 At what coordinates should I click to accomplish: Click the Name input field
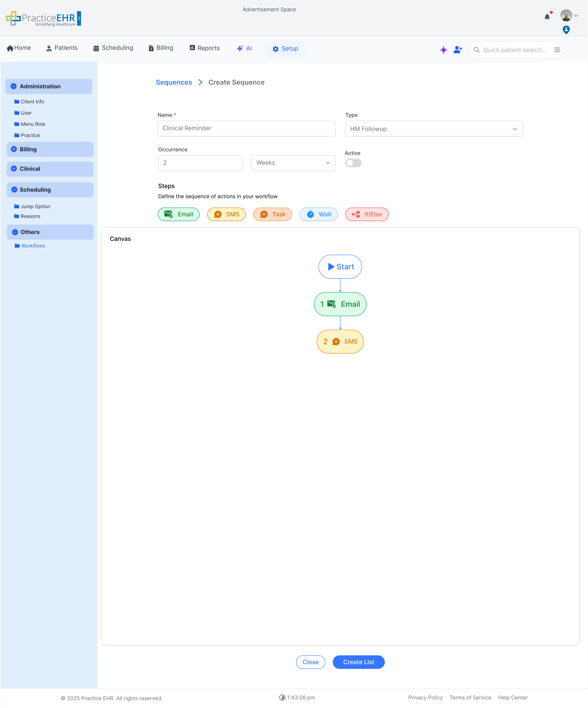pyautogui.click(x=246, y=128)
